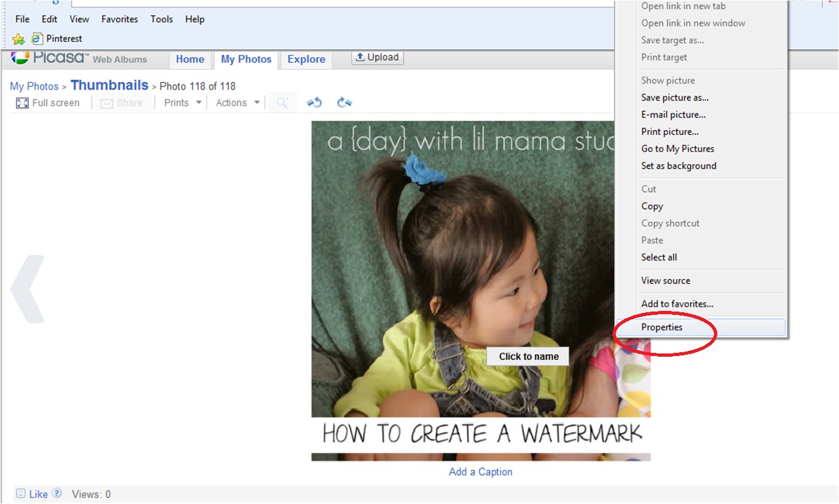The width and height of the screenshot is (839, 504).
Task: Expand the Actions menu
Action: pos(236,102)
